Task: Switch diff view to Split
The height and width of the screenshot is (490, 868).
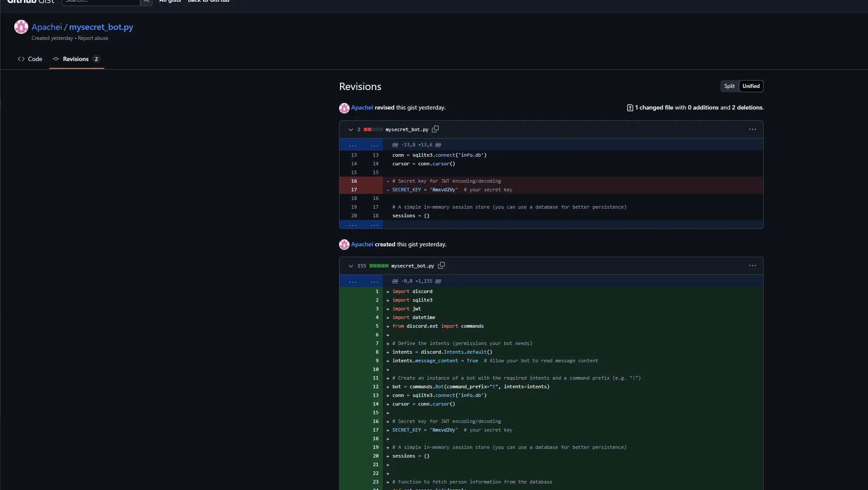Action: click(729, 86)
